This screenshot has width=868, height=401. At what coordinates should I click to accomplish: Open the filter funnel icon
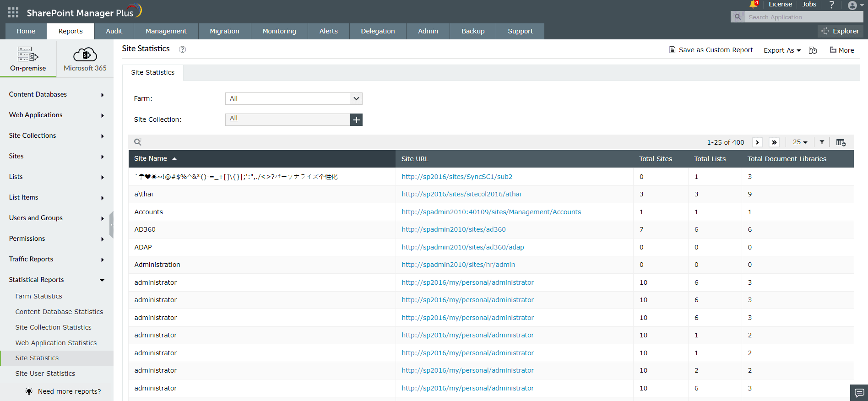click(822, 142)
